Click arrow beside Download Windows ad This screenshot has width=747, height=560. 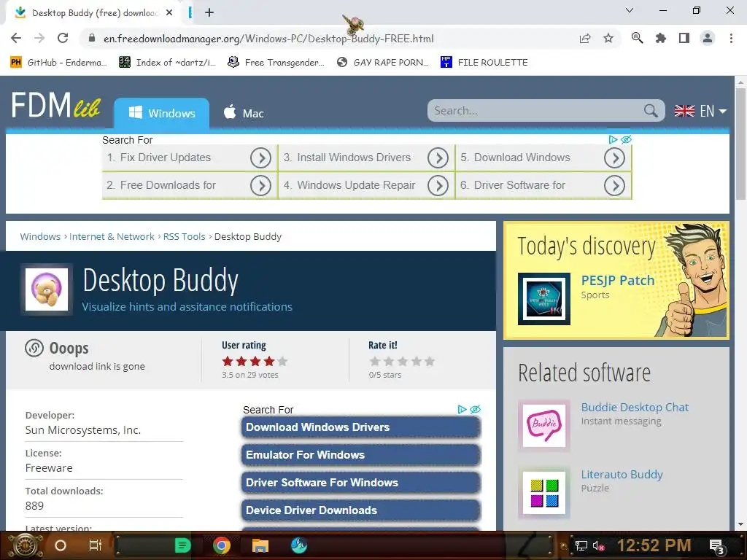[x=614, y=158]
